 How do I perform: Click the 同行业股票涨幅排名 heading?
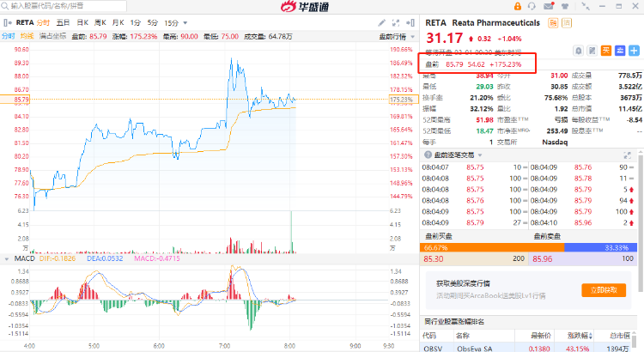pyautogui.click(x=454, y=322)
